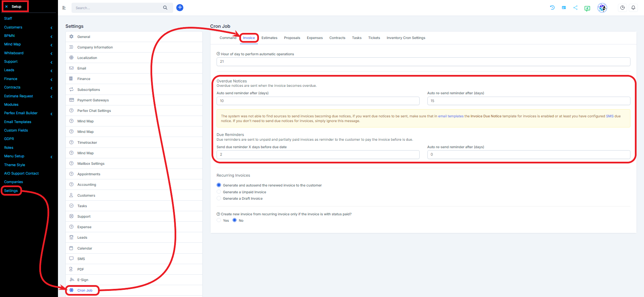This screenshot has width=644, height=297.
Task: Select Generate a Draft Invoice option
Action: (x=219, y=198)
